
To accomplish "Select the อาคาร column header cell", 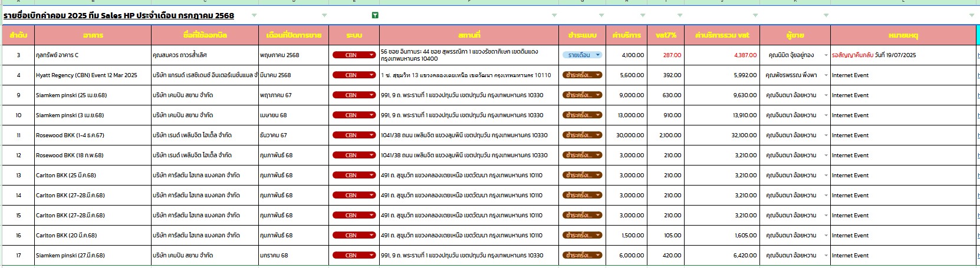I will pos(93,35).
